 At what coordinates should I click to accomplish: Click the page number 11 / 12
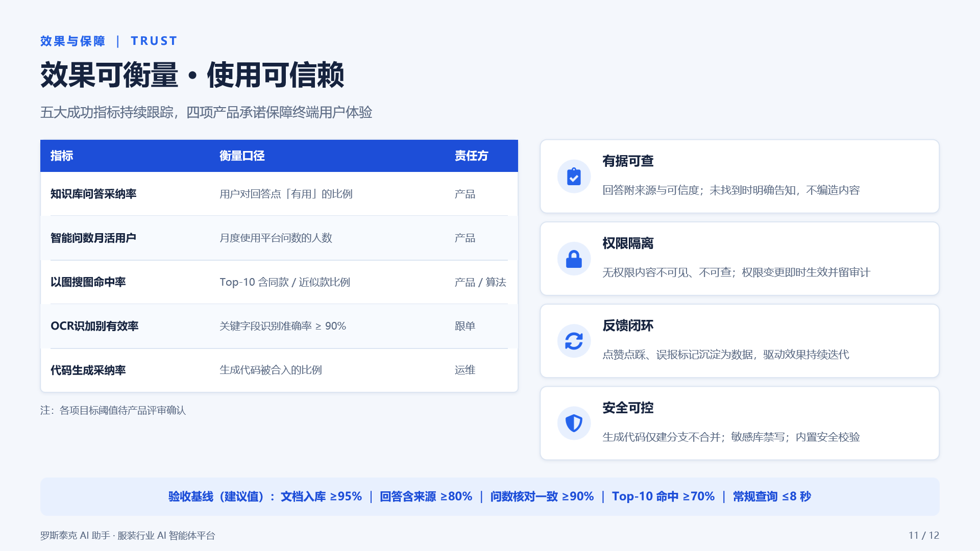(x=924, y=535)
